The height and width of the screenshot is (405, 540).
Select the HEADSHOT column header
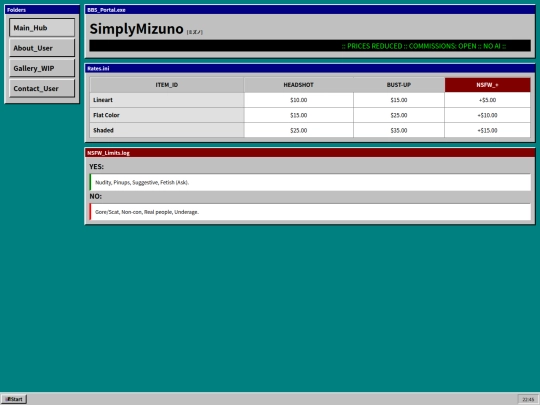(299, 85)
